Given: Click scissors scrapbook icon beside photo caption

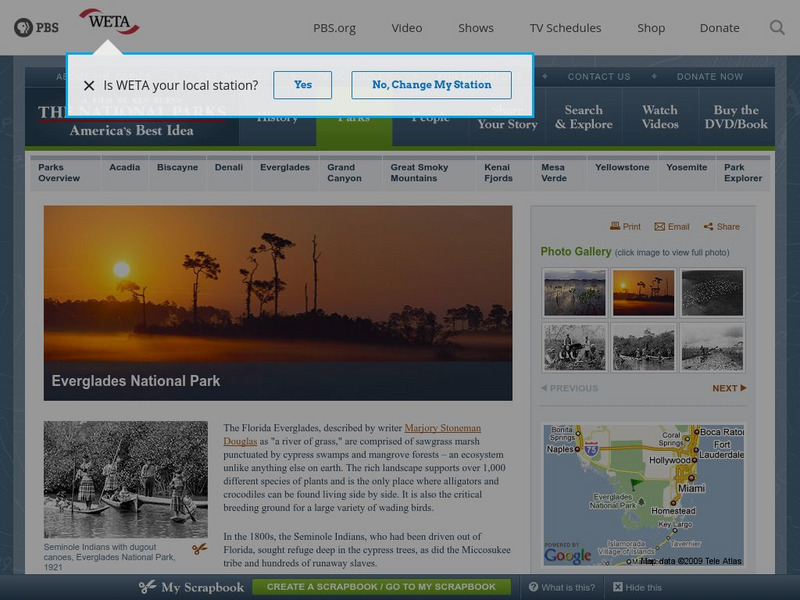Looking at the screenshot, I should [199, 549].
